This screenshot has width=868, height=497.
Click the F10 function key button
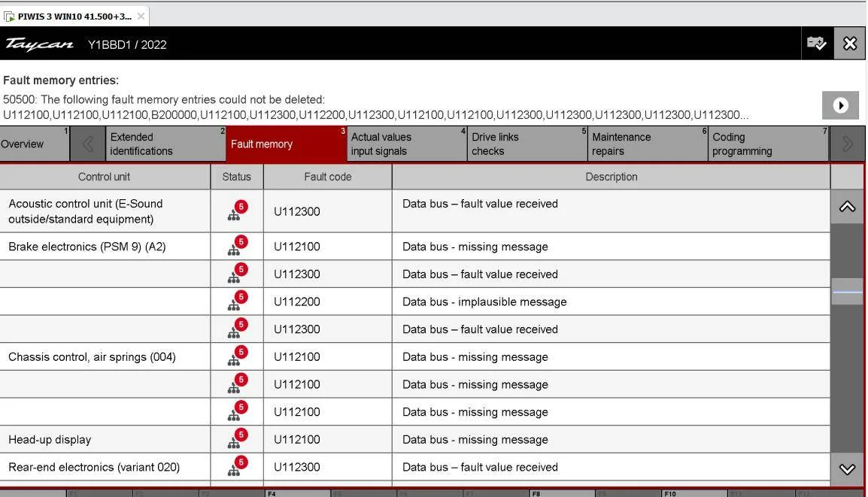pos(695,493)
